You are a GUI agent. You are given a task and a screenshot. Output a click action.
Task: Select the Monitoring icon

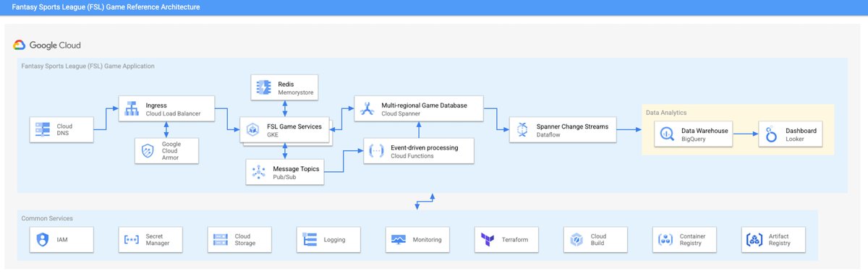[398, 239]
